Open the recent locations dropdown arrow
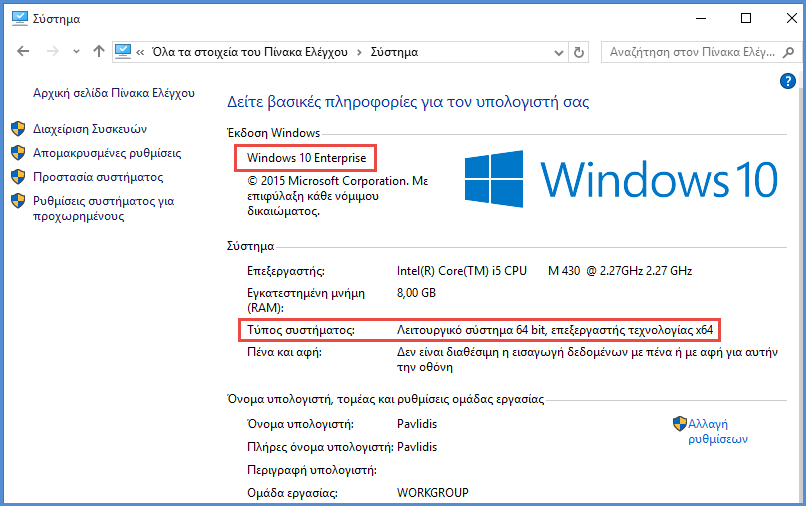 pos(76,51)
